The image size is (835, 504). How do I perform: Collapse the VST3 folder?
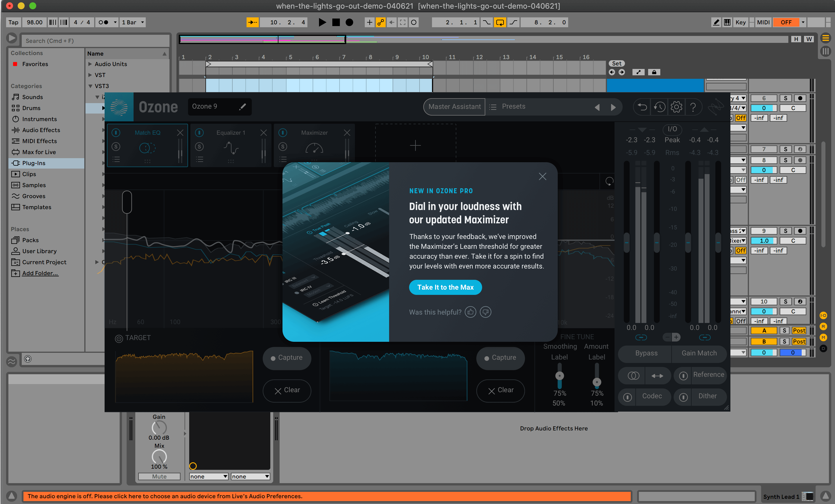pyautogui.click(x=90, y=86)
